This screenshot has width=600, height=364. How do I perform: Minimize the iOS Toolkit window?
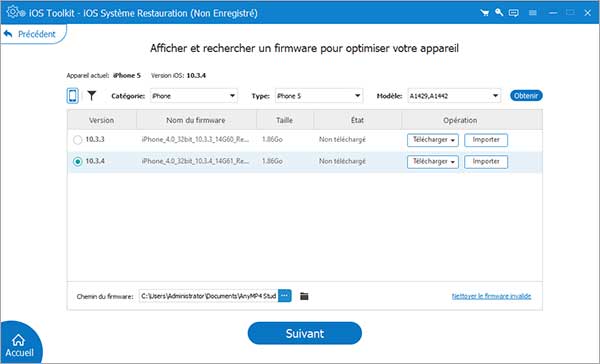553,13
